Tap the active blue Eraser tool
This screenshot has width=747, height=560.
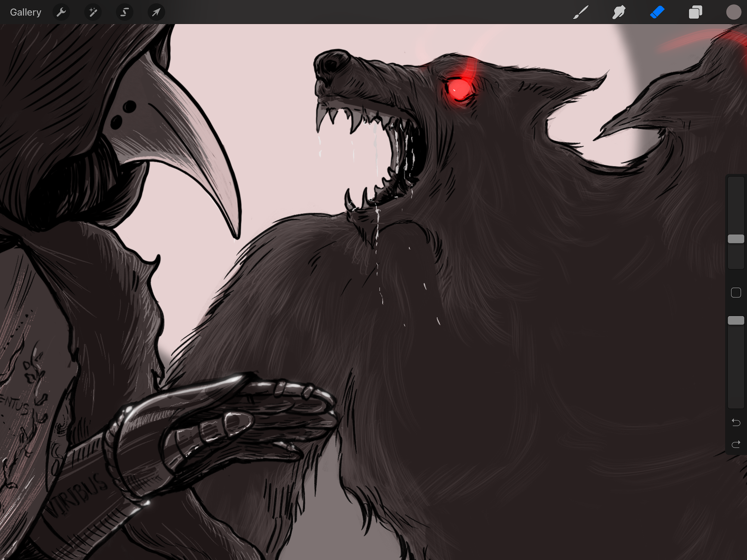coord(657,12)
